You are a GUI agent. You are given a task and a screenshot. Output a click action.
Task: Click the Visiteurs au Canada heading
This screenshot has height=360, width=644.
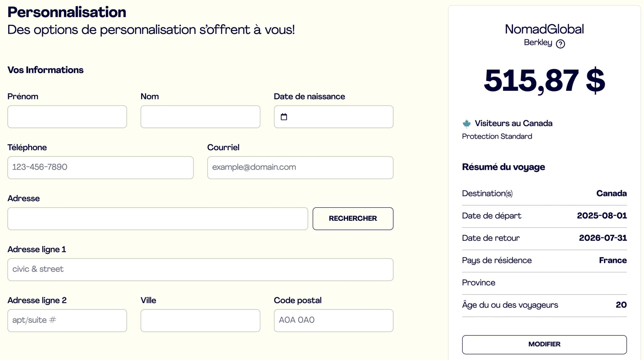click(513, 123)
